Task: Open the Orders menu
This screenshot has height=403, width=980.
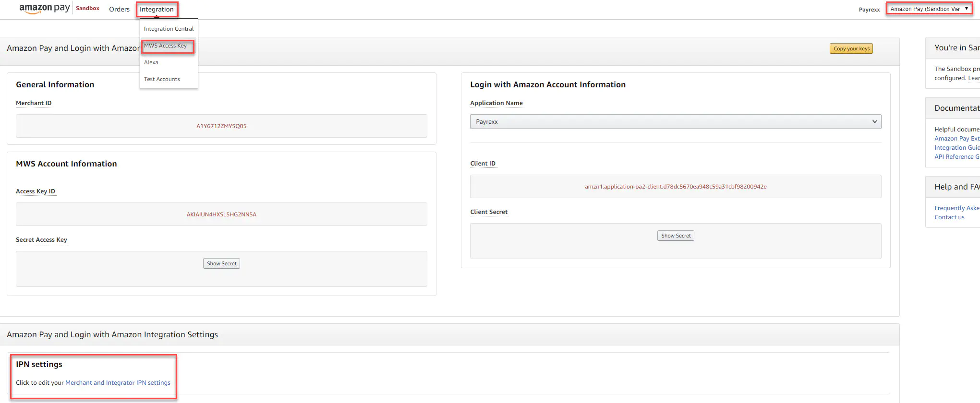Action: tap(119, 9)
